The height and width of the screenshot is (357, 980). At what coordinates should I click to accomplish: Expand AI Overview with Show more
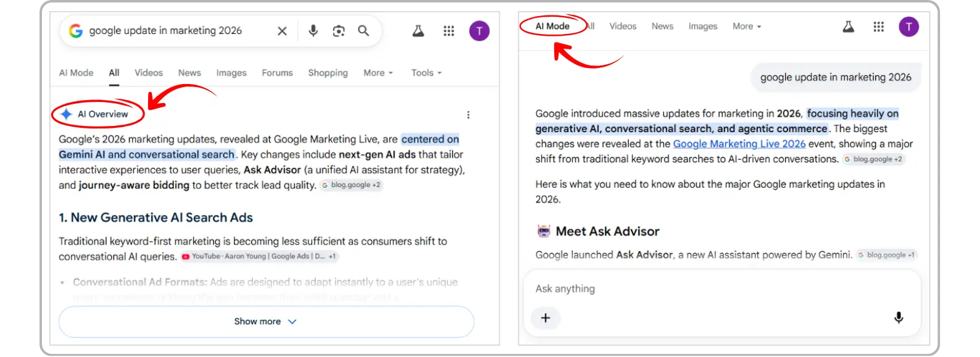tap(266, 322)
